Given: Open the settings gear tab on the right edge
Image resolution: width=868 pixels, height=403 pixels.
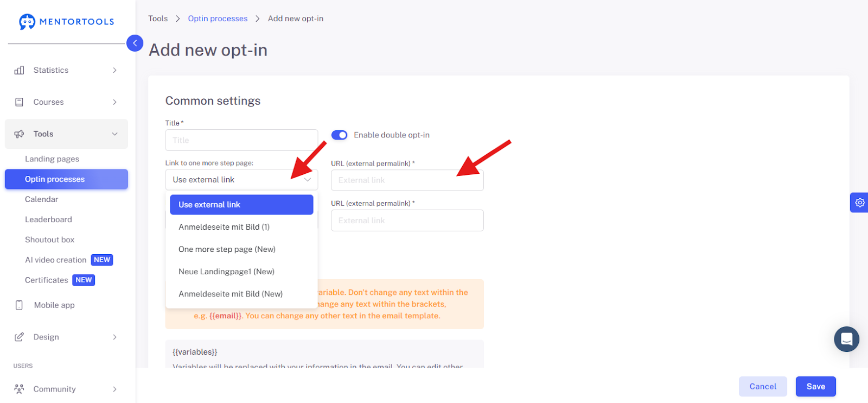Looking at the screenshot, I should click(x=859, y=203).
